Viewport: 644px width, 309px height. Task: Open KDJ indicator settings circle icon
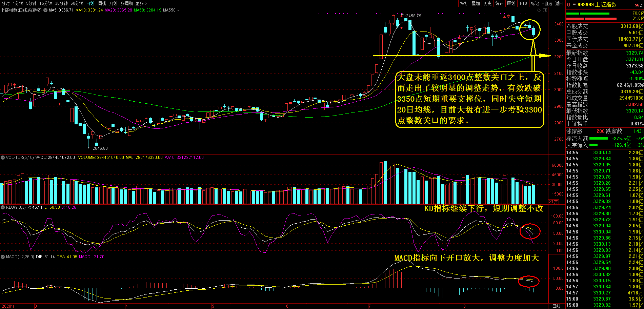[x=3, y=207]
